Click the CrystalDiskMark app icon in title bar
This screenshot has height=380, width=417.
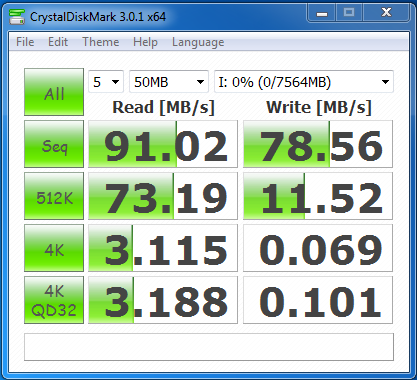[x=17, y=17]
